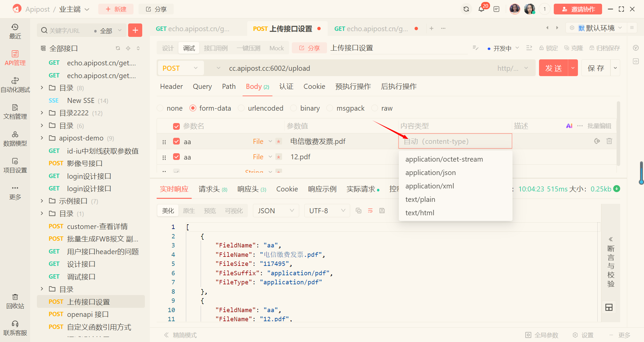Switch to the 响应头 tab

252,189
